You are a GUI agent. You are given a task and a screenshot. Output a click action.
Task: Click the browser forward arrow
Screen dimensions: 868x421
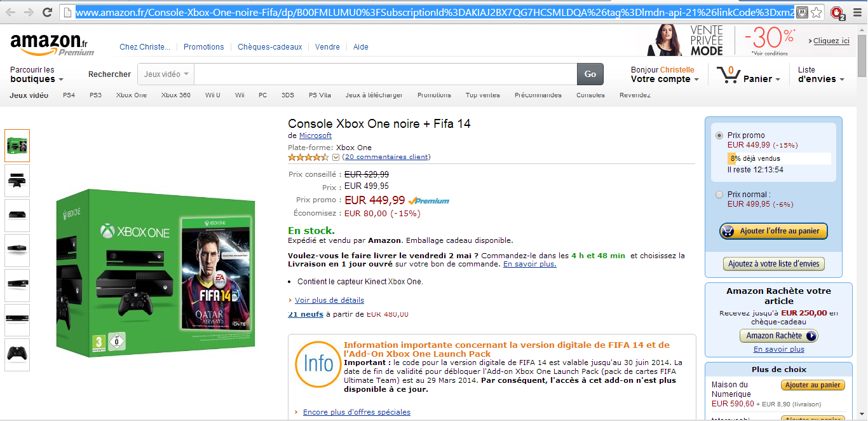pos(29,12)
